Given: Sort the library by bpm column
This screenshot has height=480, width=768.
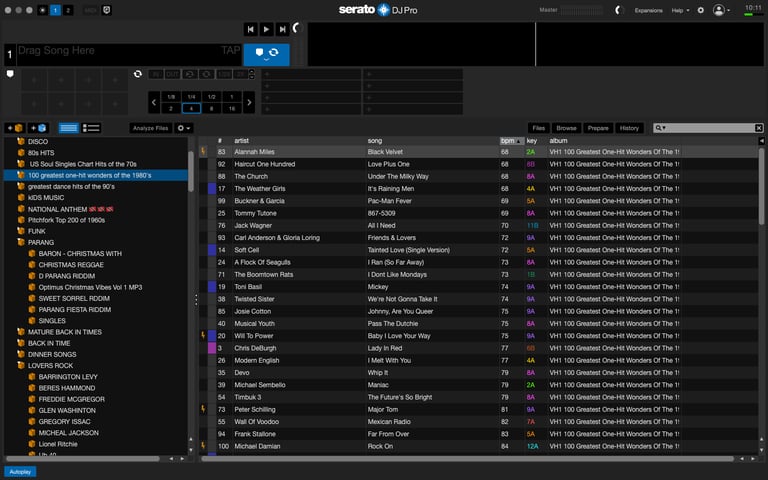Looking at the screenshot, I should pyautogui.click(x=511, y=141).
